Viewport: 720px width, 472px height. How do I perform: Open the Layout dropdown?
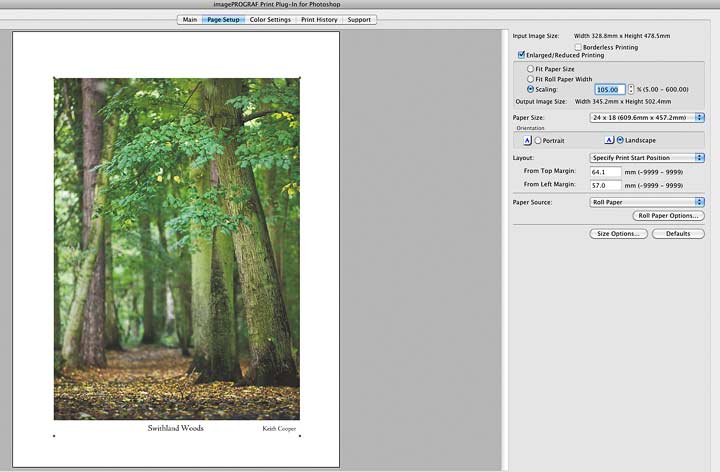click(x=647, y=157)
